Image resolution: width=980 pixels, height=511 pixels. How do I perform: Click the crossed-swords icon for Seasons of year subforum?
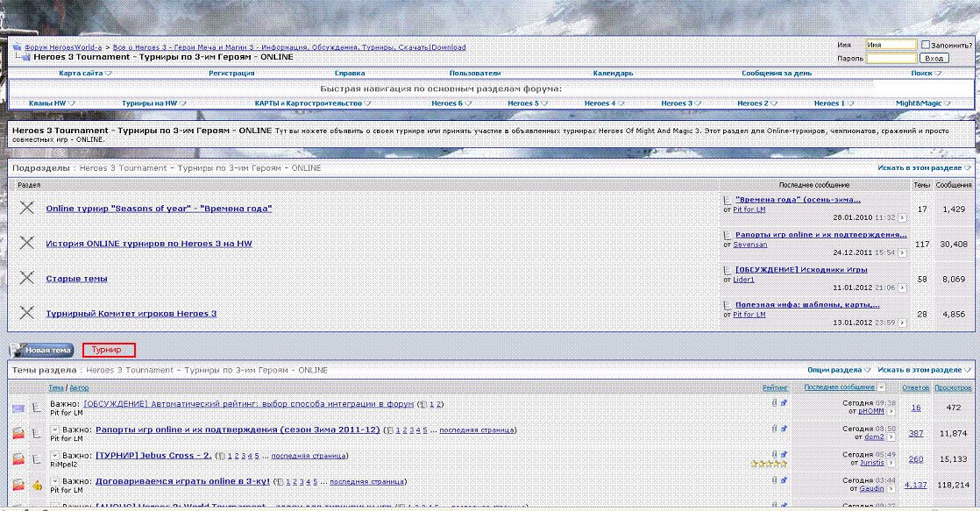[x=27, y=208]
